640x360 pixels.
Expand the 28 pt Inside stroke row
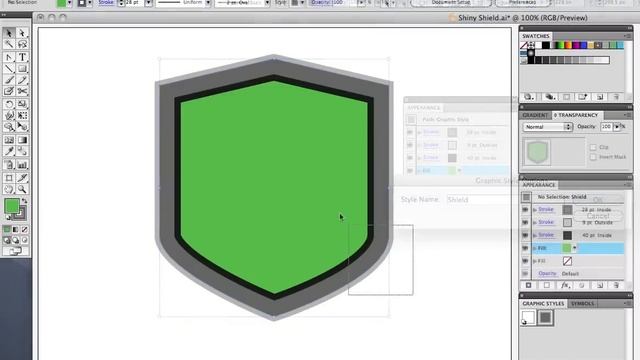pyautogui.click(x=535, y=210)
